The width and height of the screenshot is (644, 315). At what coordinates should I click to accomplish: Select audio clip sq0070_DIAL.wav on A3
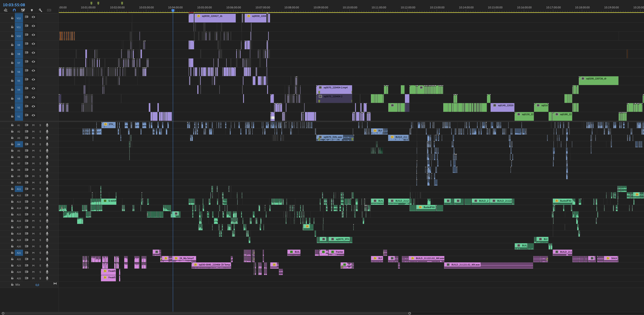[335, 138]
